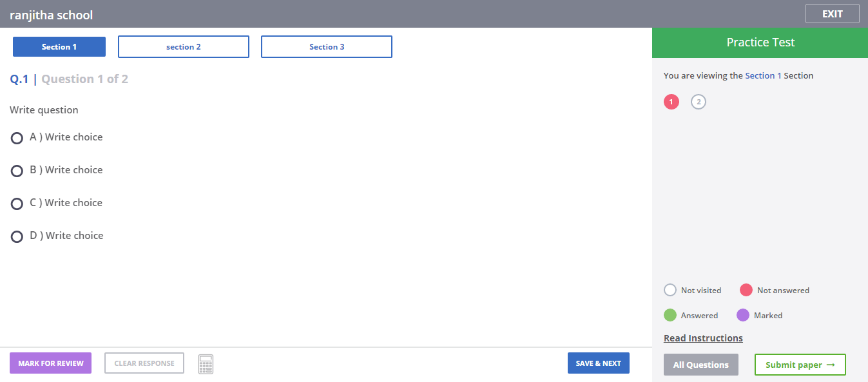Click the 'Not answered' legend item
The width and height of the screenshot is (868, 382).
pos(775,291)
